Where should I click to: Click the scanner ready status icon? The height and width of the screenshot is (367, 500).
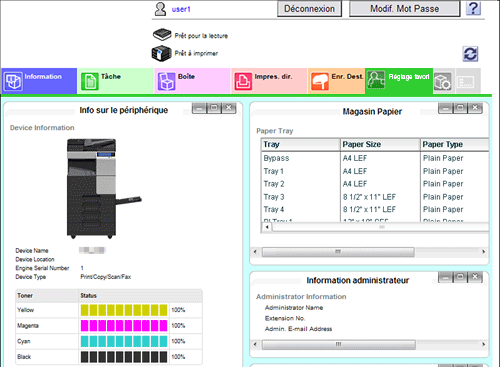pos(162,34)
